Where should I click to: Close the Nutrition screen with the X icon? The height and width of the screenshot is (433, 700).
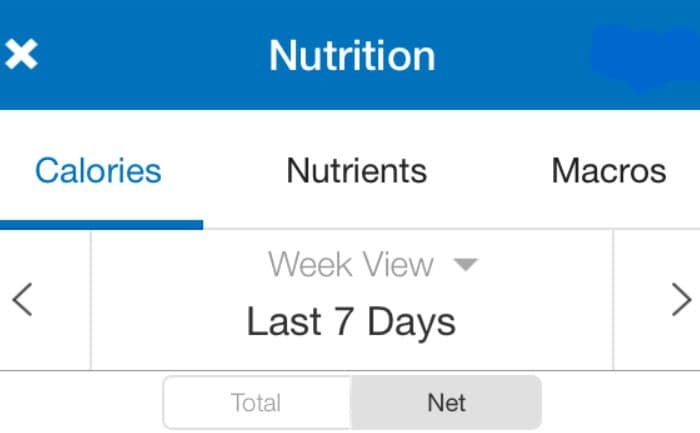pos(21,54)
